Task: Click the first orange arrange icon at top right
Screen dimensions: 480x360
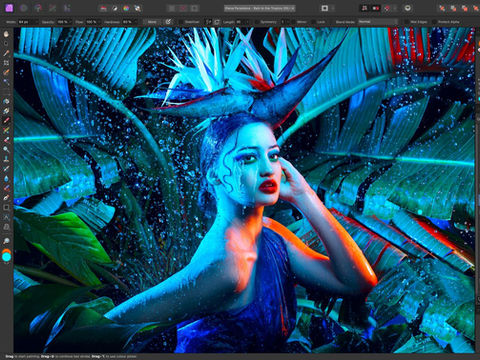Action: [x=442, y=8]
